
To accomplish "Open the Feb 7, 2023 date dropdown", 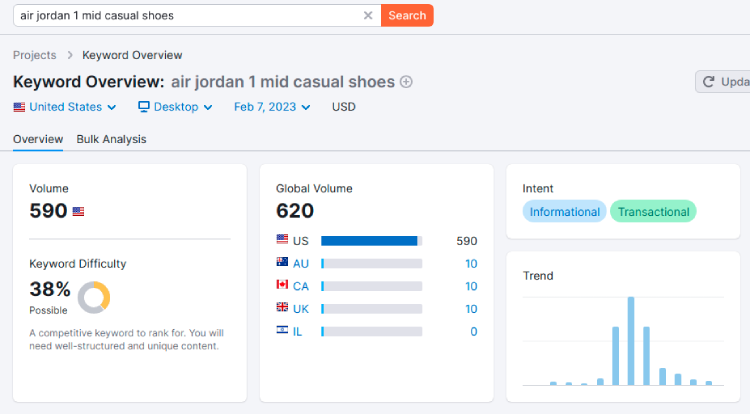I will click(272, 107).
